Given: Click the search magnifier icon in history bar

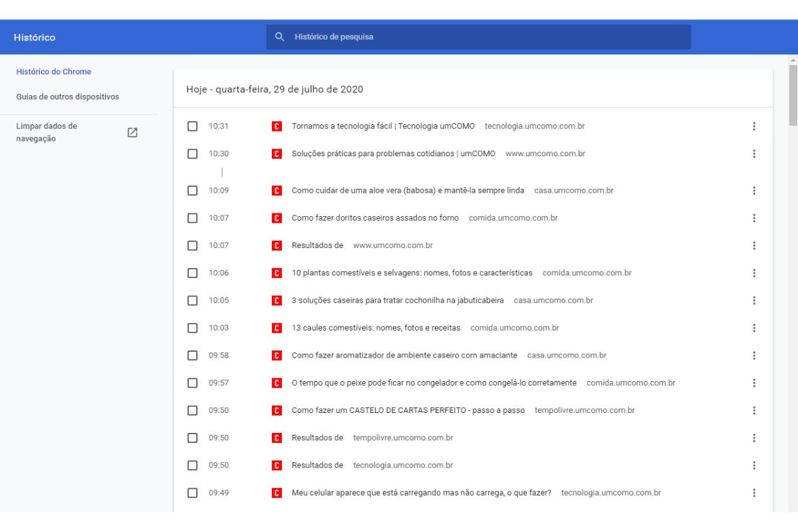Looking at the screenshot, I should point(280,37).
